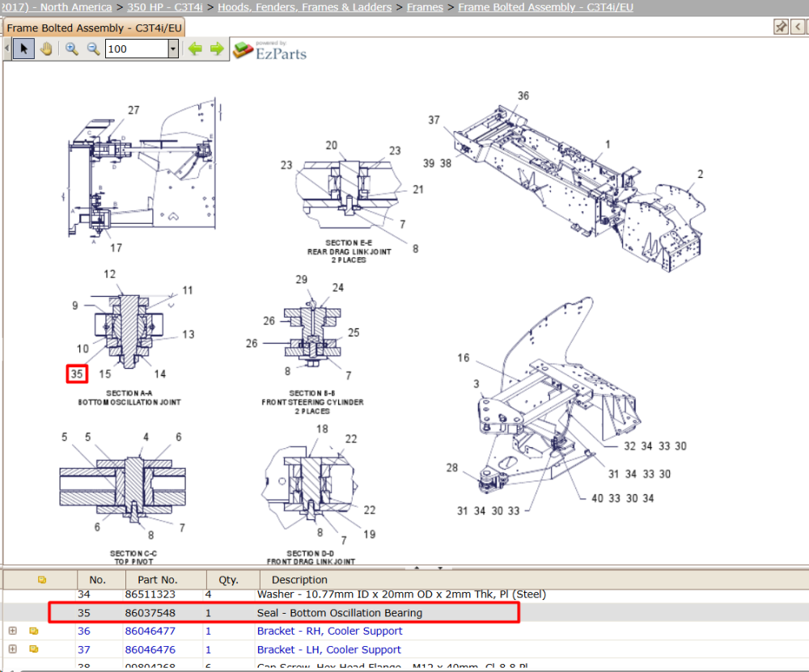
Task: Select the arrow pointer tool
Action: [23, 49]
